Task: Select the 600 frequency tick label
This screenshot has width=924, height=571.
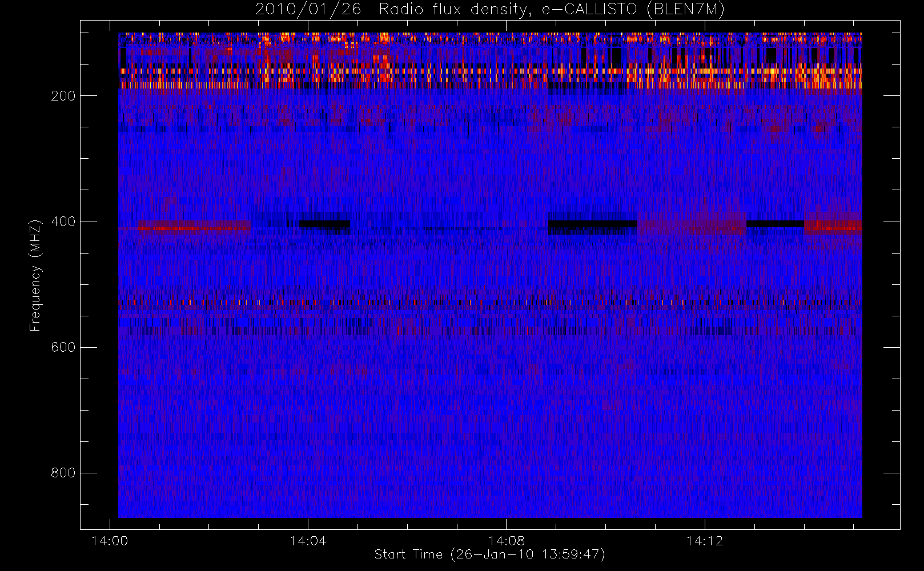Action: point(63,347)
